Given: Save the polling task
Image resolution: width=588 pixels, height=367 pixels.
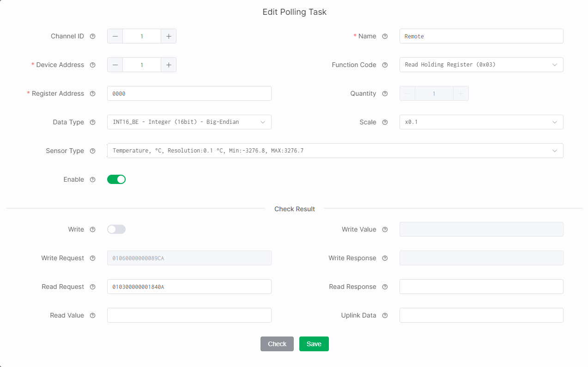Looking at the screenshot, I should (314, 344).
